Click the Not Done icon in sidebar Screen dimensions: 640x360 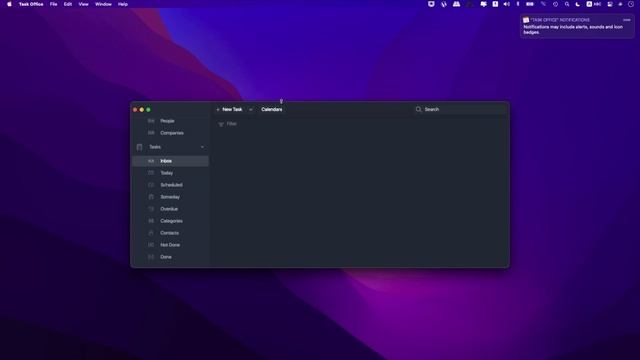(x=151, y=245)
